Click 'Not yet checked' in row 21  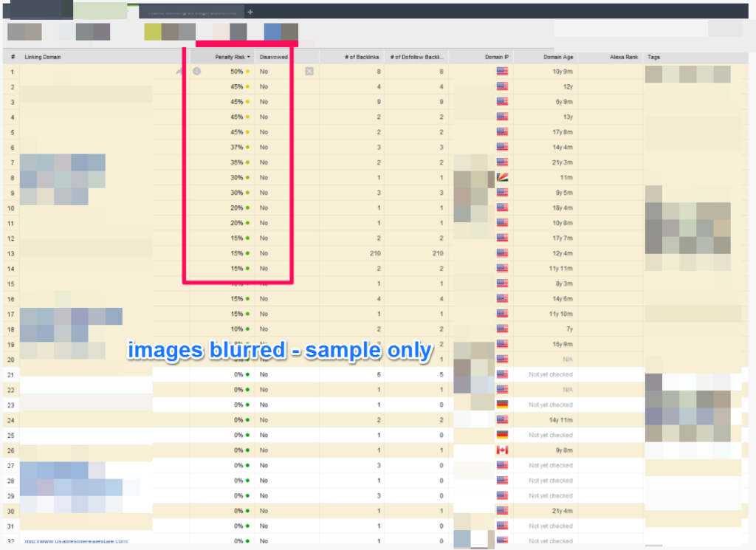click(550, 374)
